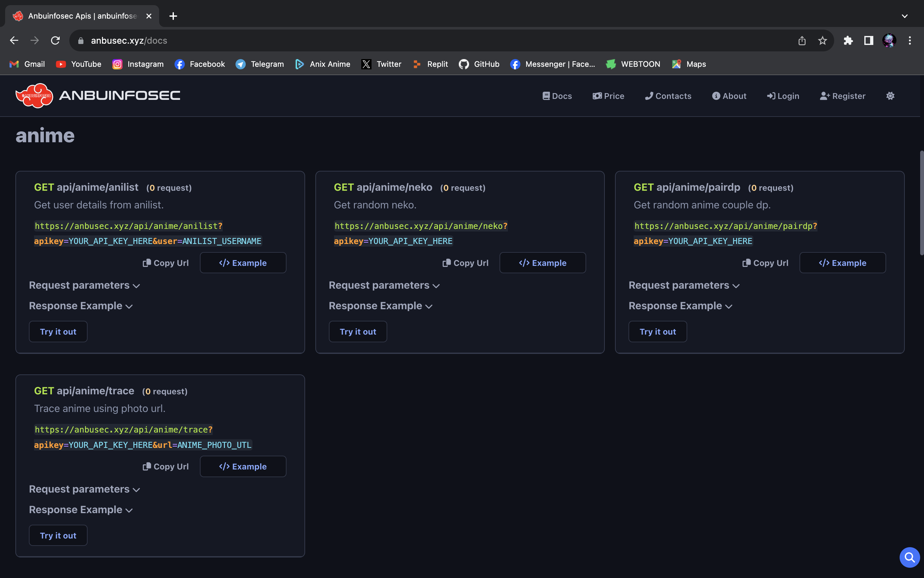924x578 pixels.
Task: Click the anilist endpoint URL code
Action: pyautogui.click(x=148, y=233)
